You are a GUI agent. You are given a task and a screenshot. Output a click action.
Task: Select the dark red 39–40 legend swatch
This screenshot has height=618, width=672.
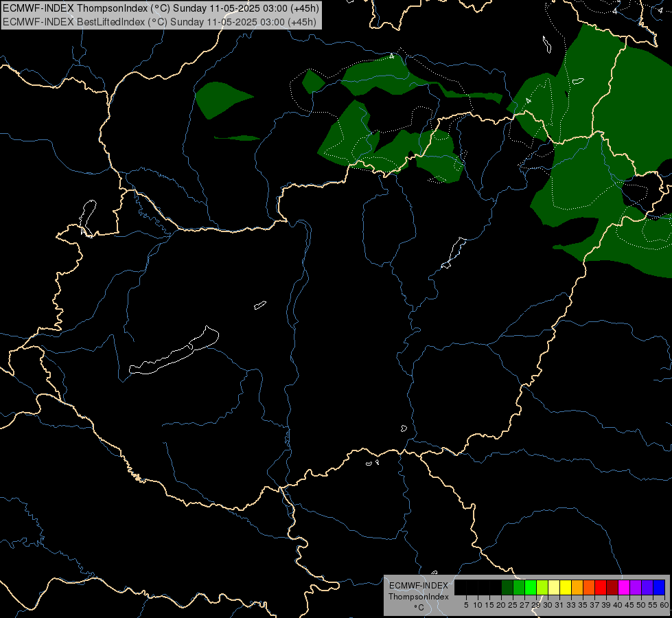click(612, 588)
